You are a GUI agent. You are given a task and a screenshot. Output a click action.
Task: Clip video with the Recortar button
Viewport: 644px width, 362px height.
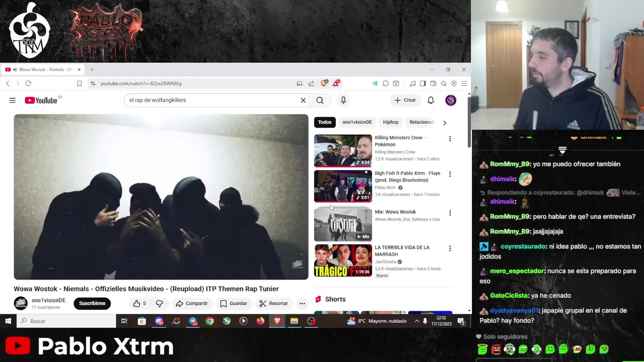274,303
